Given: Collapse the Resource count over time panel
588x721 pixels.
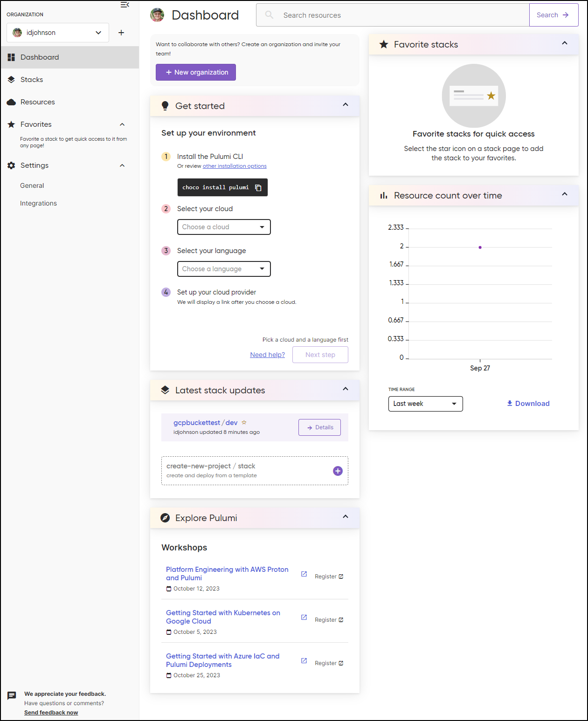Looking at the screenshot, I should [565, 194].
